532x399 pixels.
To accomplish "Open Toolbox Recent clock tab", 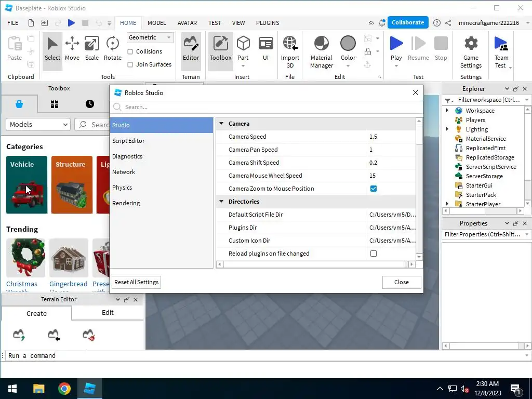I will click(89, 104).
